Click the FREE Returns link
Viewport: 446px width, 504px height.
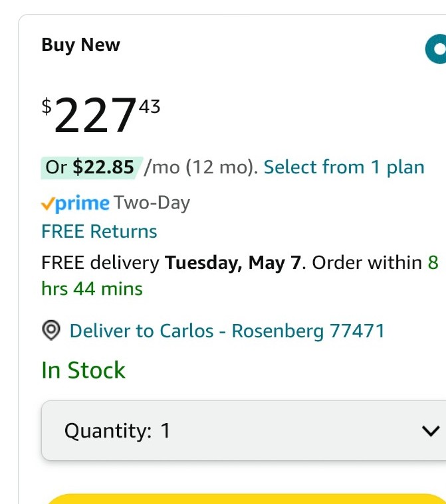[x=99, y=232]
